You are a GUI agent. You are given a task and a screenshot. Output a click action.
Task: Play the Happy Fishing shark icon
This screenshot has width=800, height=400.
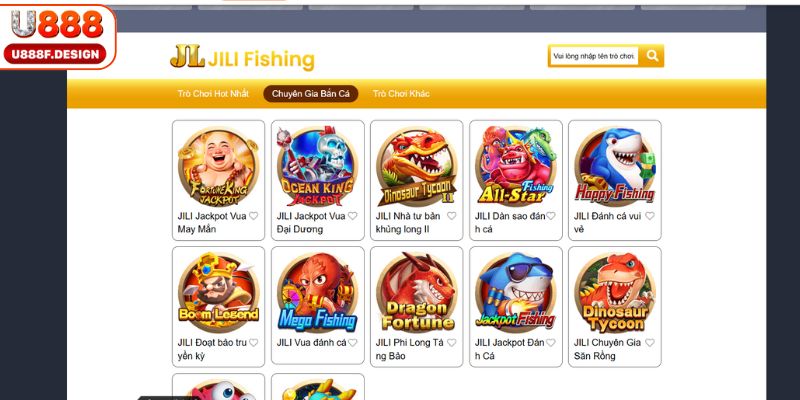(x=615, y=167)
